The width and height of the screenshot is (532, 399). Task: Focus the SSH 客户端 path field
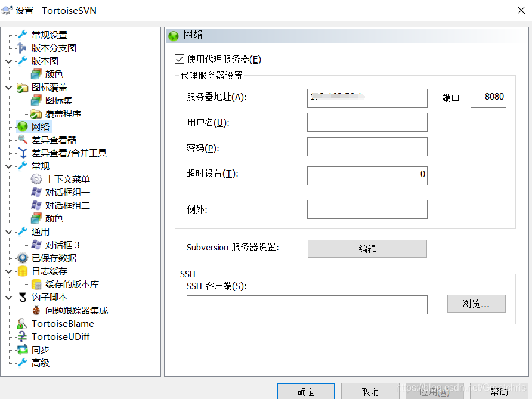[307, 304]
